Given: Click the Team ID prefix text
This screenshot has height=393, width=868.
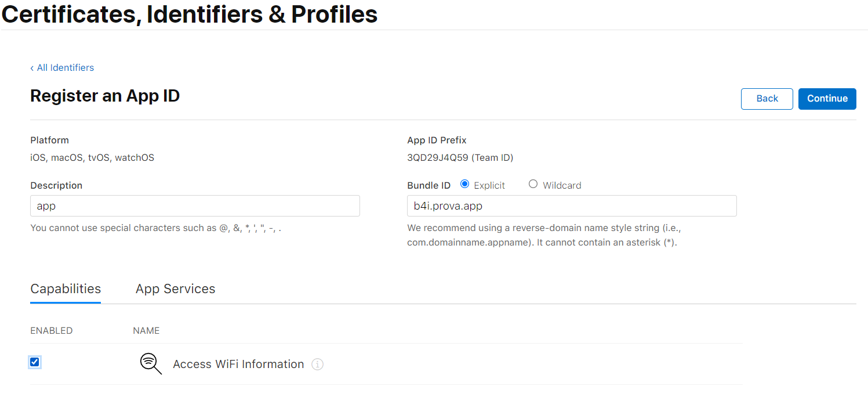Looking at the screenshot, I should pos(460,158).
